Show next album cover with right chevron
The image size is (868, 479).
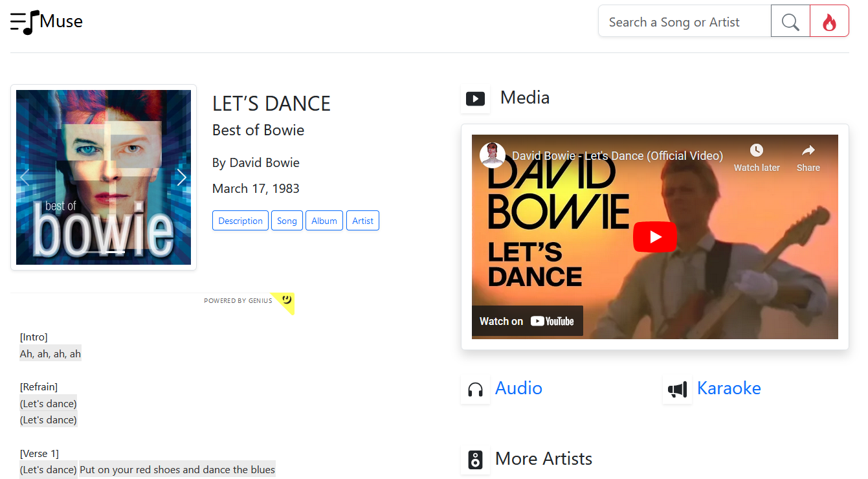(182, 177)
